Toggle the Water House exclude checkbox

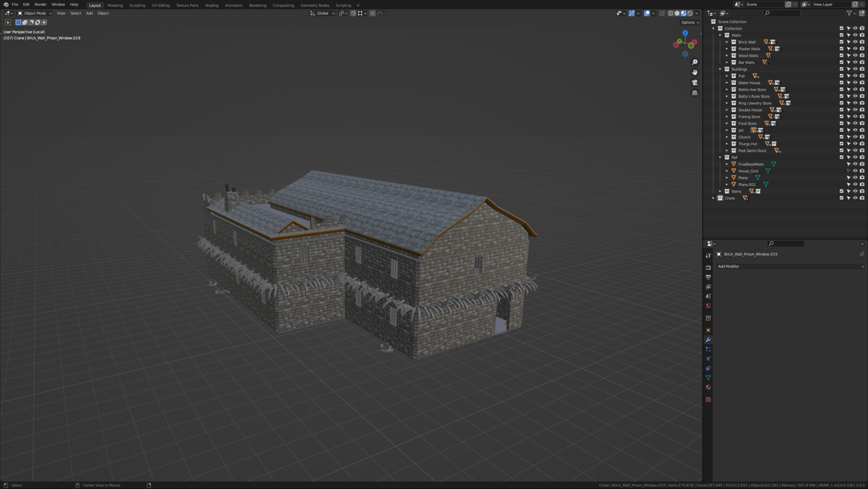(841, 82)
